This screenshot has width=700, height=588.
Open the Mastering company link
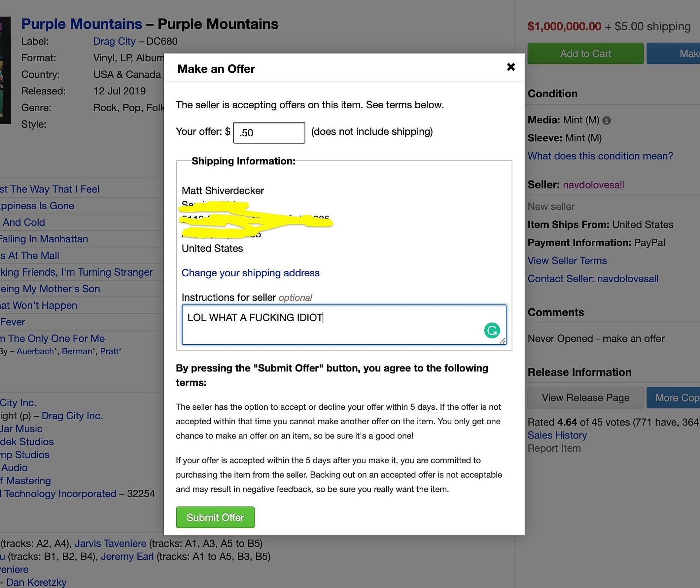[x=25, y=481]
